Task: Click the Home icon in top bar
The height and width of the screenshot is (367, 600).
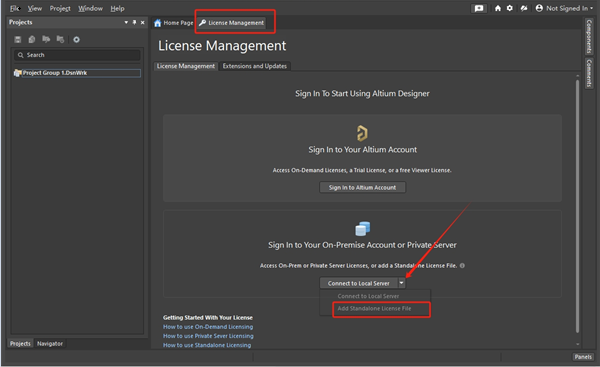Action: pyautogui.click(x=497, y=8)
